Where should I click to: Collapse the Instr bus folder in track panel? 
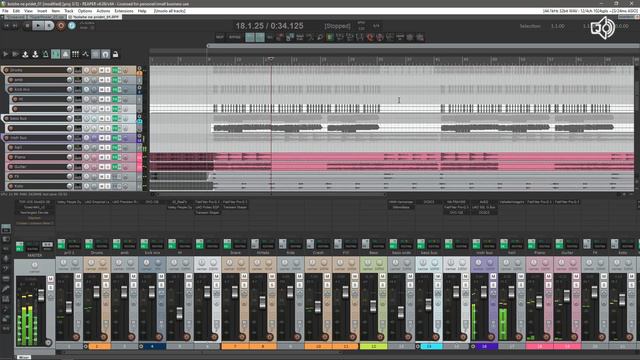pyautogui.click(x=139, y=136)
